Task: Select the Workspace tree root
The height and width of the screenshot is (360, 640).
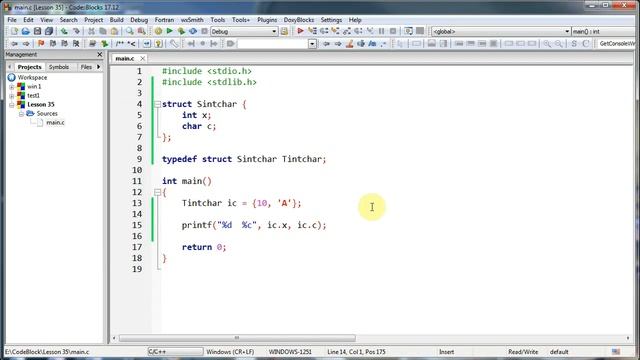Action: [x=32, y=78]
